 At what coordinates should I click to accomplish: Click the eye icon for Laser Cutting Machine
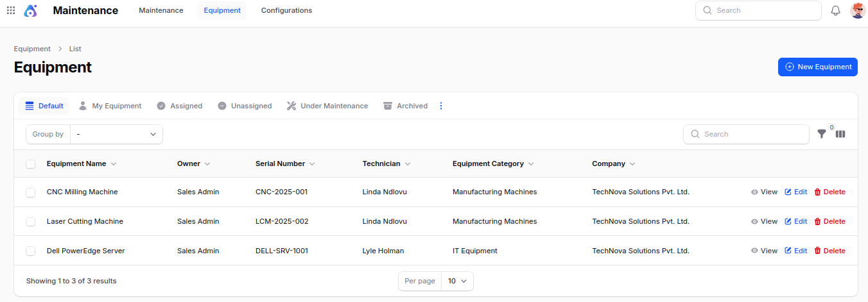(754, 221)
